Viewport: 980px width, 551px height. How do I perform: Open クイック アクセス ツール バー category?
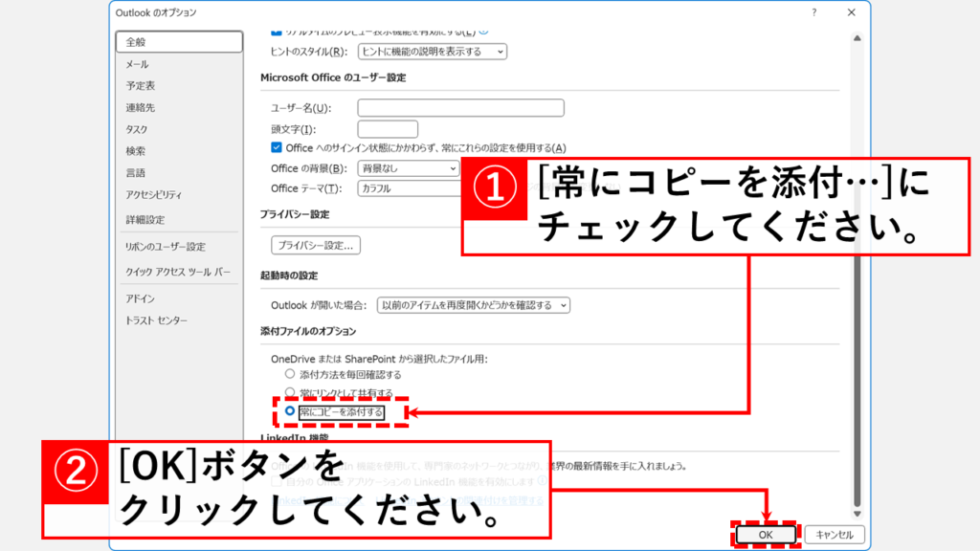point(178,272)
